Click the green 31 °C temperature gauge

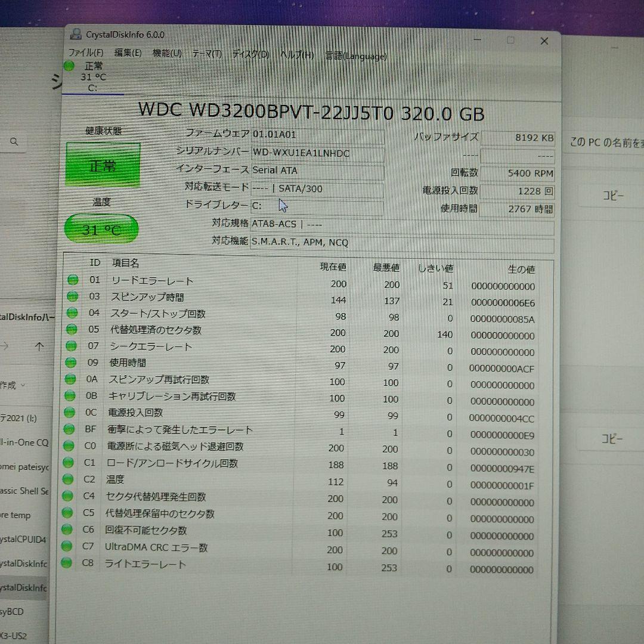coord(101,228)
